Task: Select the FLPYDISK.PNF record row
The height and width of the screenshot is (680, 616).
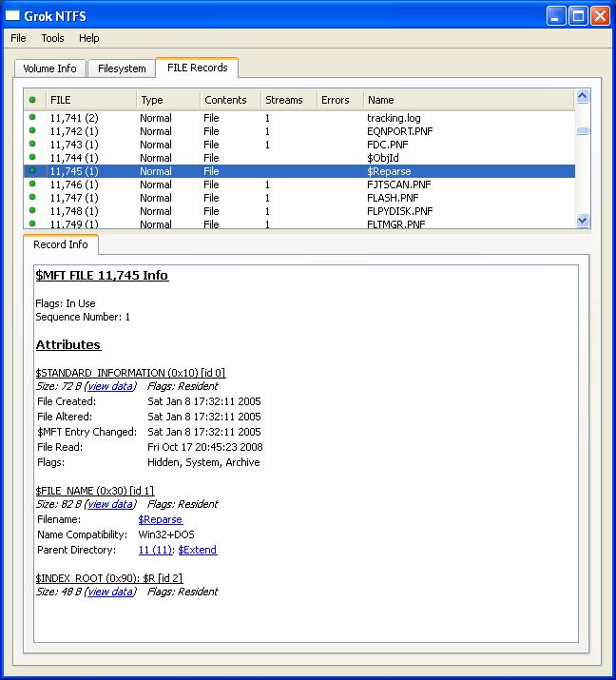Action: [x=399, y=211]
